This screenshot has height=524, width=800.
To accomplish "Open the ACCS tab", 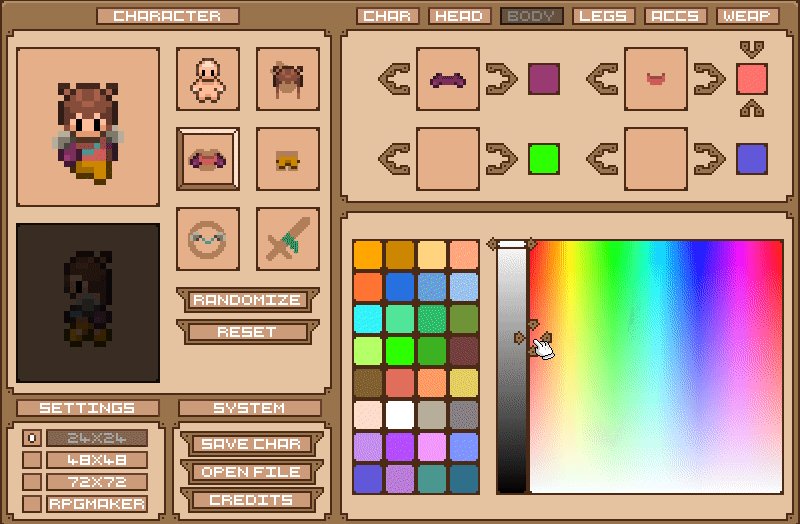I will coord(676,16).
